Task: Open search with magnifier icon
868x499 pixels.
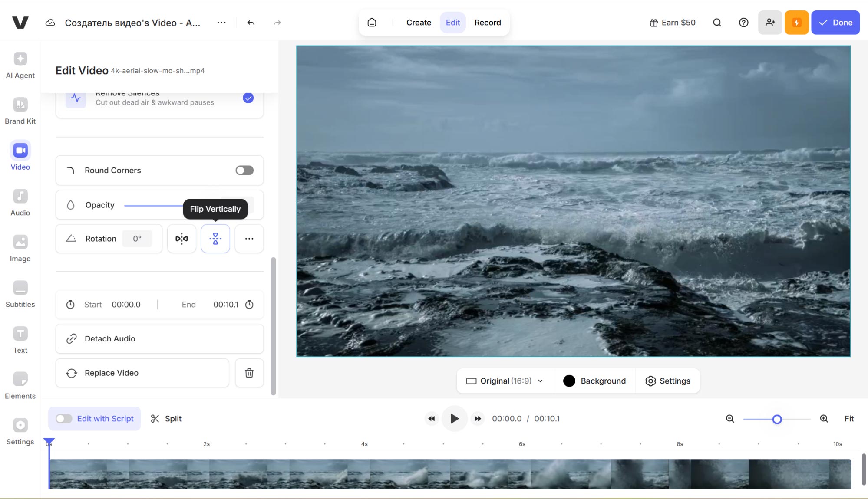Action: [x=717, y=23]
